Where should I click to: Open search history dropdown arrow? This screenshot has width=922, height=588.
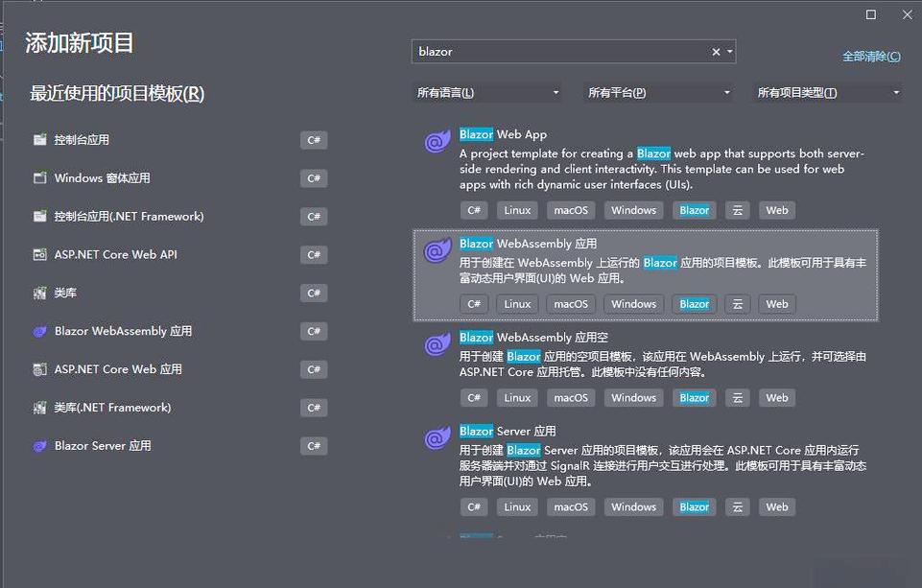(x=730, y=52)
